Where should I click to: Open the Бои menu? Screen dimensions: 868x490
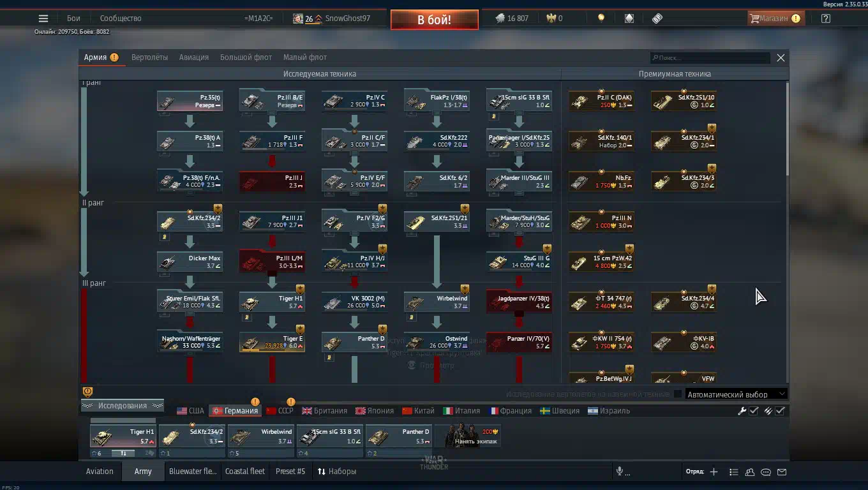(x=73, y=19)
